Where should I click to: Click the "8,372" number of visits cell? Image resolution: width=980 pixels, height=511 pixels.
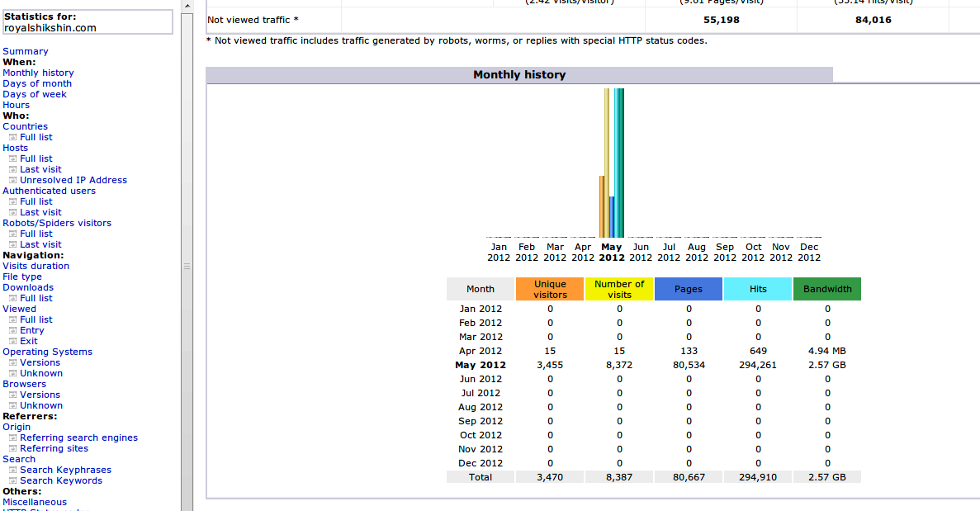(x=619, y=365)
